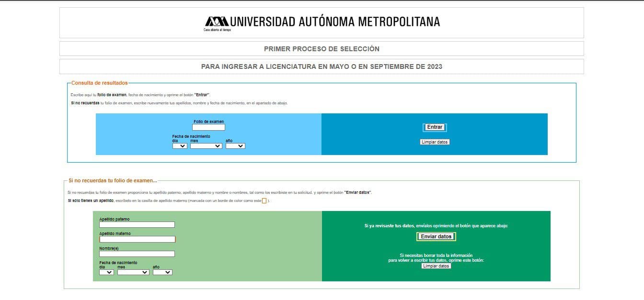Click the orange-bordered sample box icon
The image size is (644, 300).
pos(264,201)
